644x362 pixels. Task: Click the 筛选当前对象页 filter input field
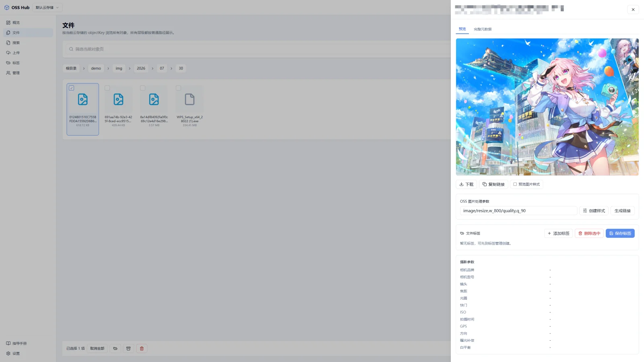pos(258,49)
